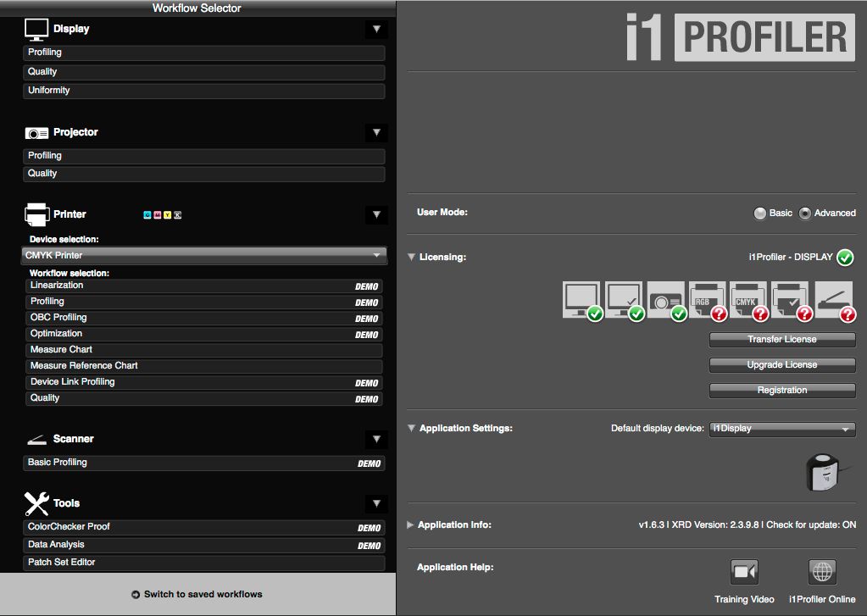The width and height of the screenshot is (867, 616).
Task: Select the Basic user mode radio button
Action: tap(760, 213)
